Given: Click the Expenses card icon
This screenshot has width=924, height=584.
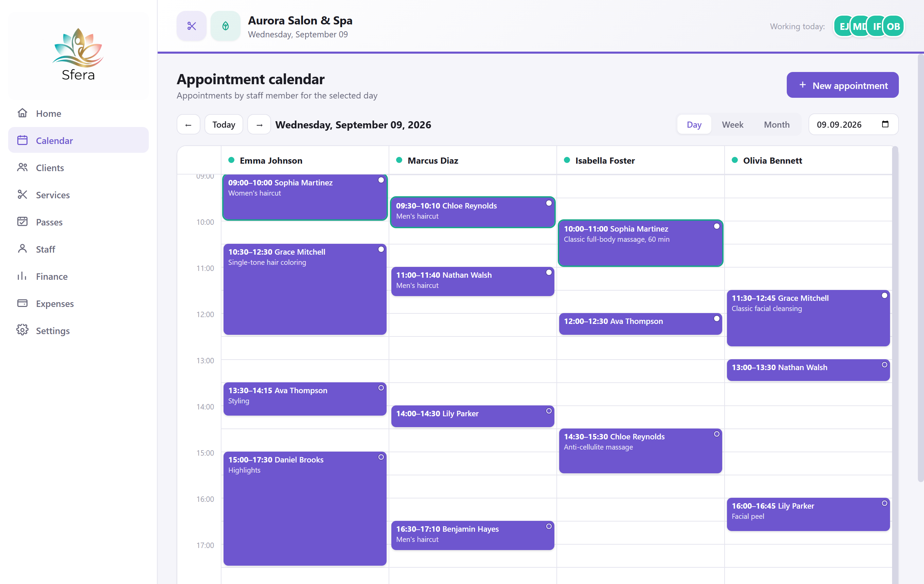Looking at the screenshot, I should (22, 303).
